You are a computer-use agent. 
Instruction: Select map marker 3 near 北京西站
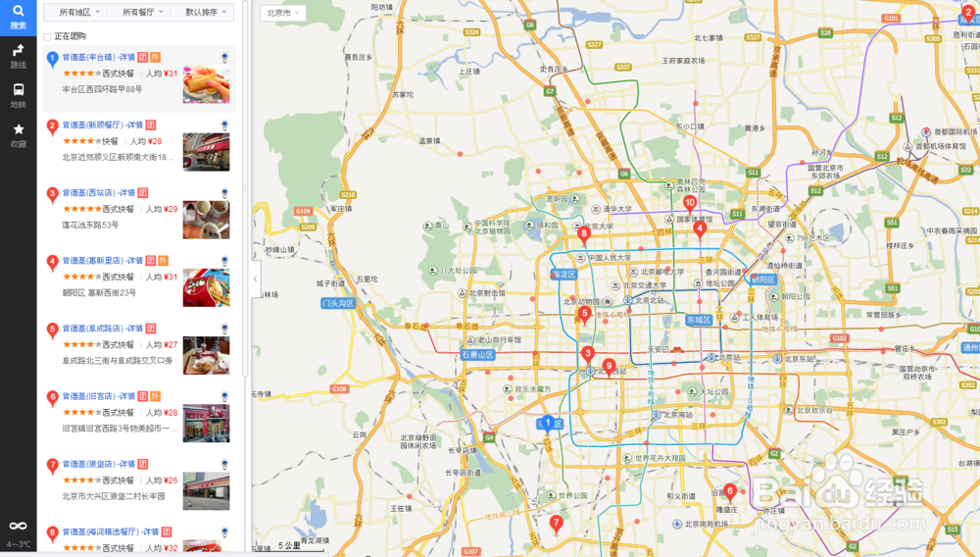click(x=587, y=355)
